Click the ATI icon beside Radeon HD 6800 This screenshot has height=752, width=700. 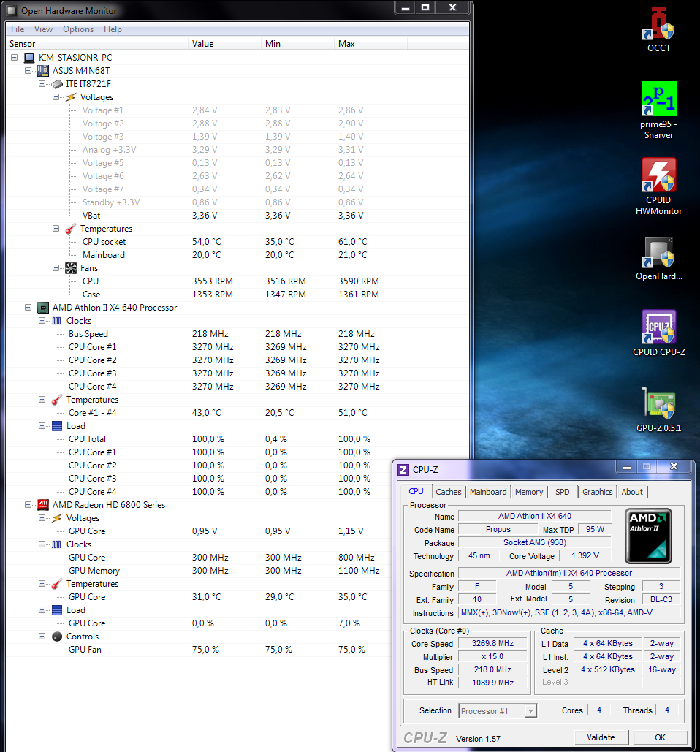pyautogui.click(x=43, y=504)
